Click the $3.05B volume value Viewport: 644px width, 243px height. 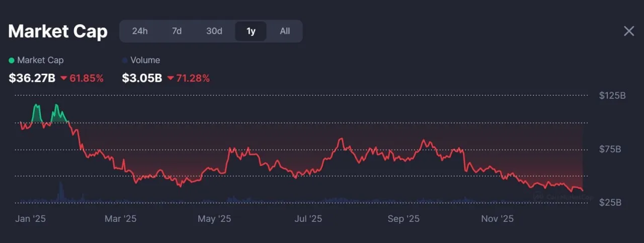pyautogui.click(x=142, y=78)
